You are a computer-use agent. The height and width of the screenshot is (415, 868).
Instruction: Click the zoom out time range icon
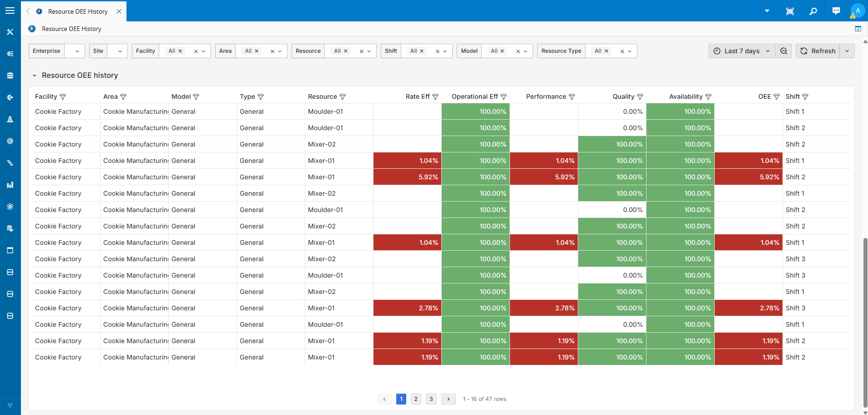click(x=784, y=51)
